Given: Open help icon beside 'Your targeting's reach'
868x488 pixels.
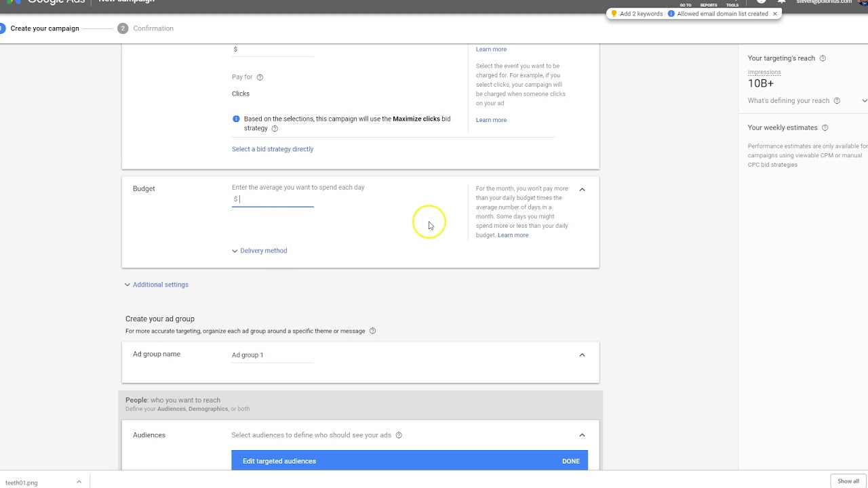Looking at the screenshot, I should pyautogui.click(x=823, y=58).
